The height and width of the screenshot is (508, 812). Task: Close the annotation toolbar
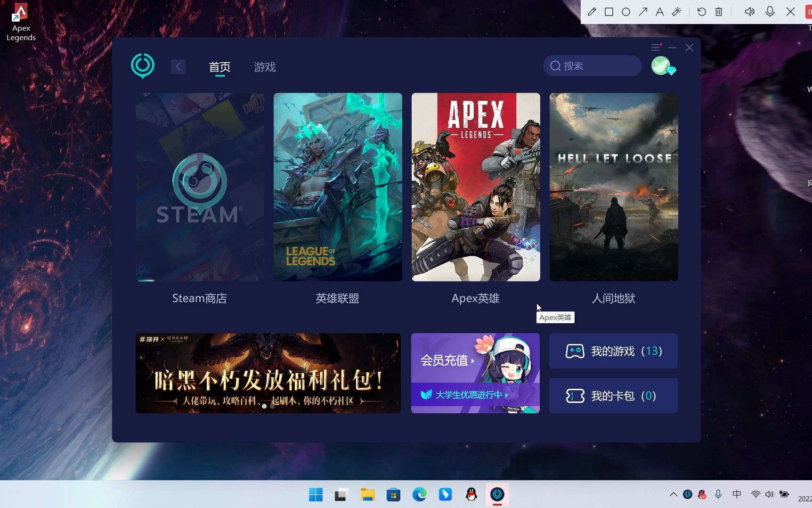(791, 12)
